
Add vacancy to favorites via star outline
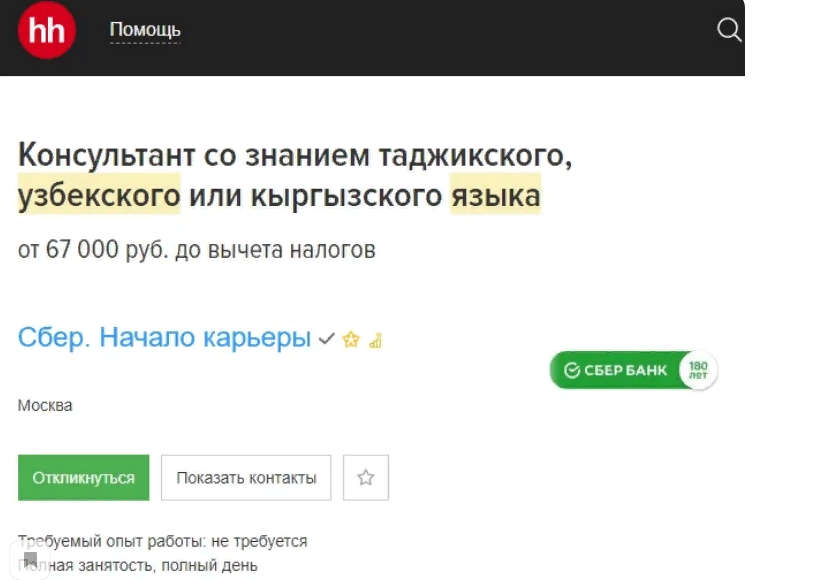[366, 477]
